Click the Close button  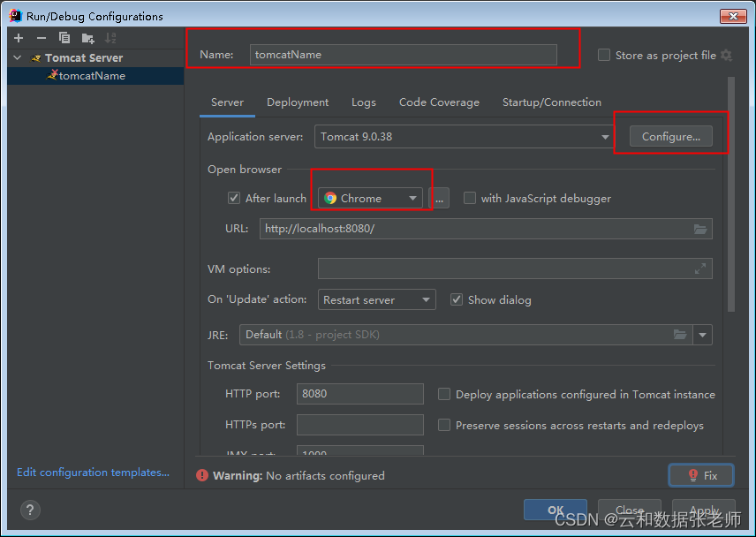click(x=629, y=510)
